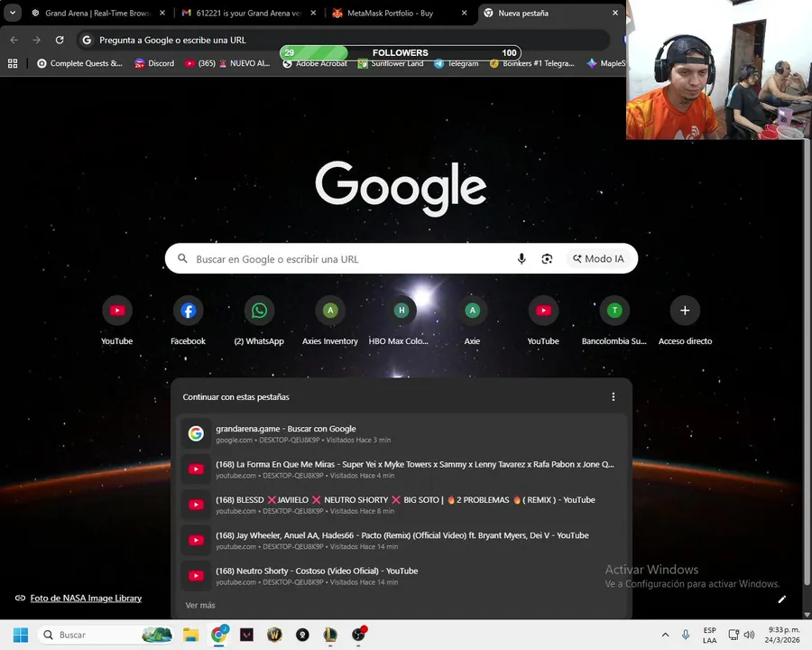Open the NUEVO AL YouTube bookmark
The width and height of the screenshot is (812, 650).
coord(228,63)
